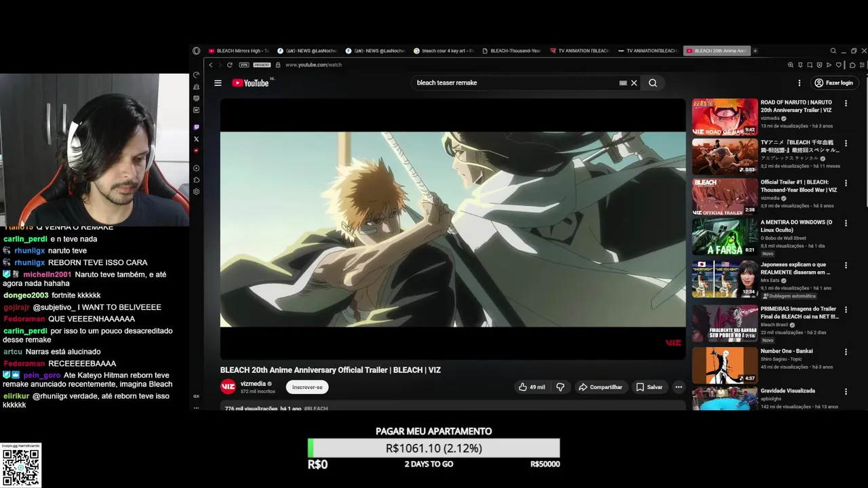
Task: Open options menu for A MENTIRA DO WINDOWS
Action: tap(846, 223)
